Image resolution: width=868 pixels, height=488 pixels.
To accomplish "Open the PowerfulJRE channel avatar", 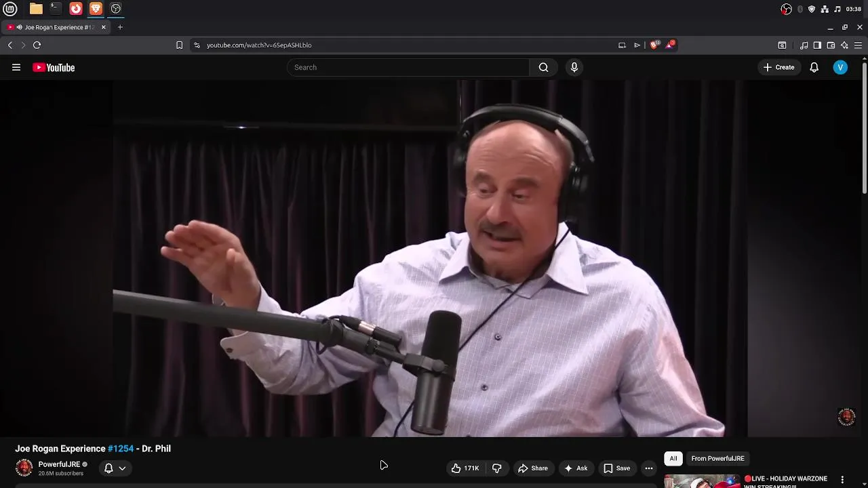I will (24, 468).
